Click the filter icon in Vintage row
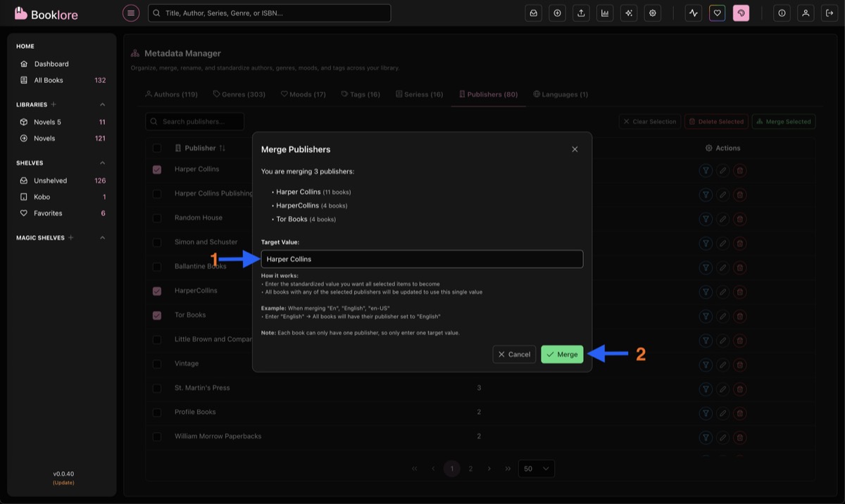Viewport: 845px width, 504px height. click(706, 365)
